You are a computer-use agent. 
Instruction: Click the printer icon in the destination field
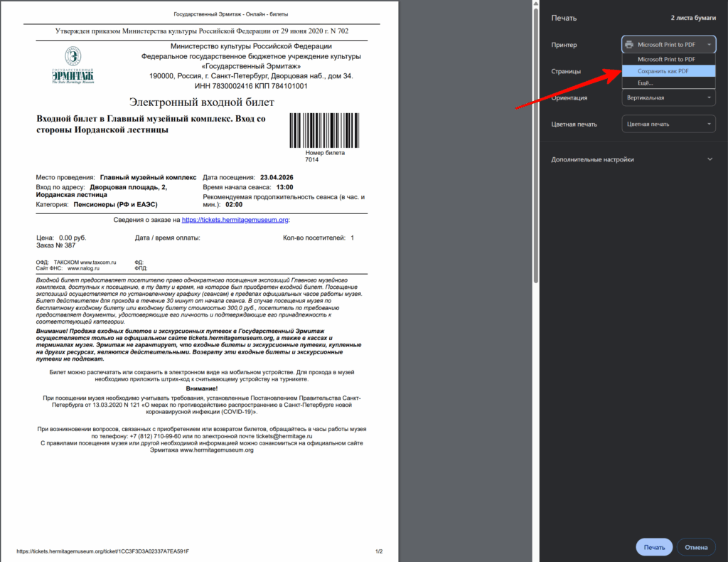click(x=629, y=45)
